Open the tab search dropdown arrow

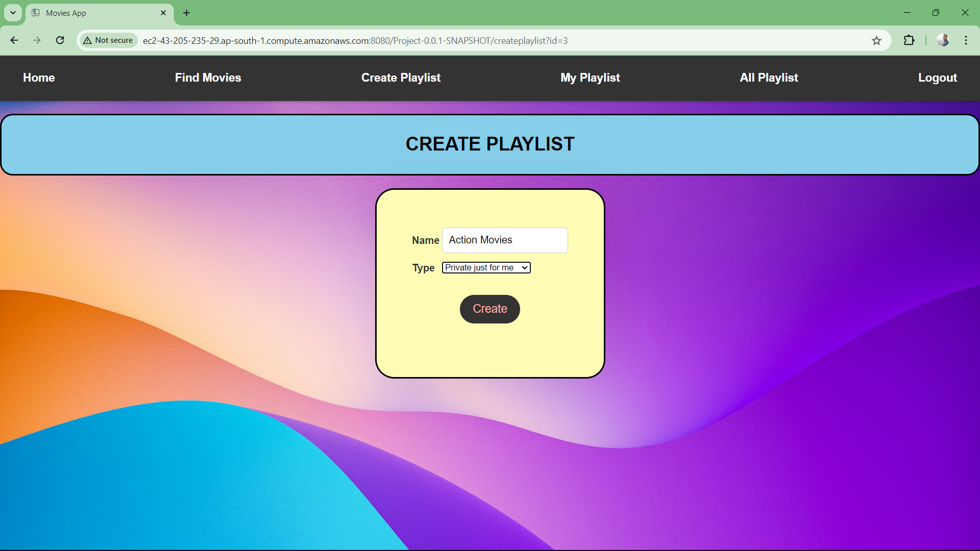13,13
